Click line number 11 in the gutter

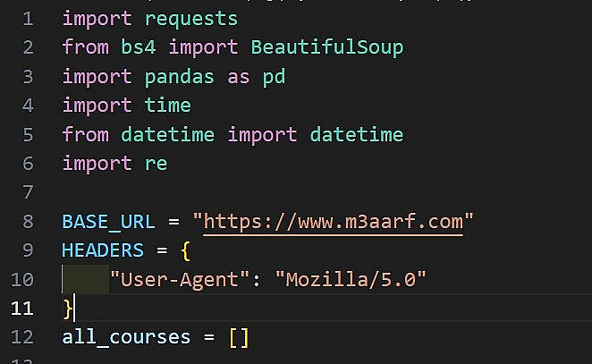(x=23, y=308)
